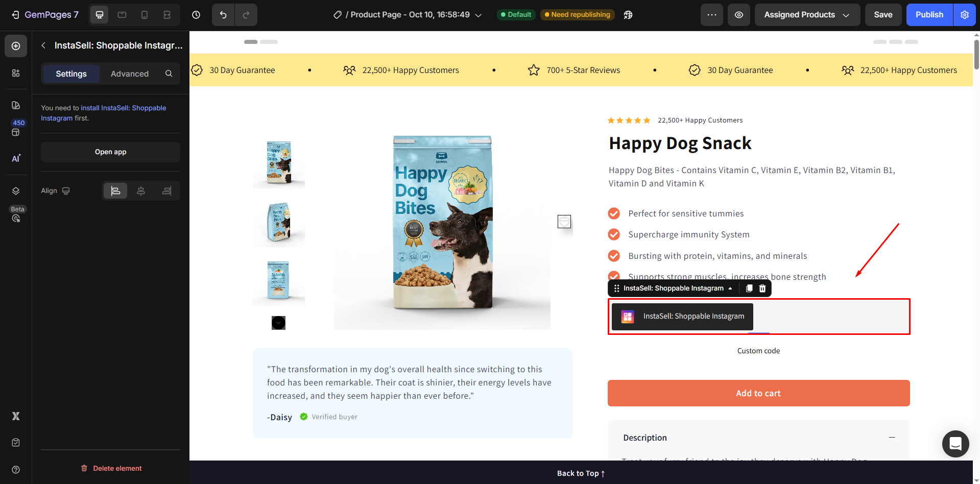The height and width of the screenshot is (484, 980).
Task: Collapse the Description accordion
Action: coord(892,438)
